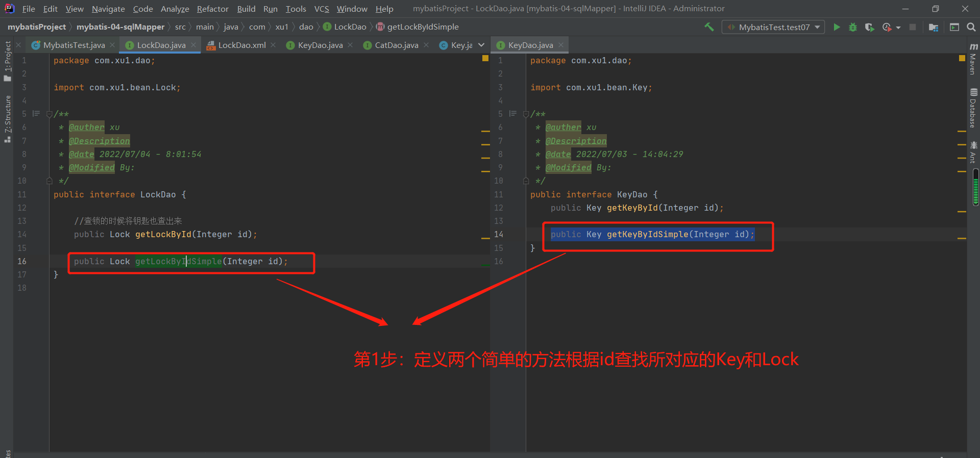Screen dimensions: 980x458
Task: Open the Project tool window
Action: [x=7, y=61]
